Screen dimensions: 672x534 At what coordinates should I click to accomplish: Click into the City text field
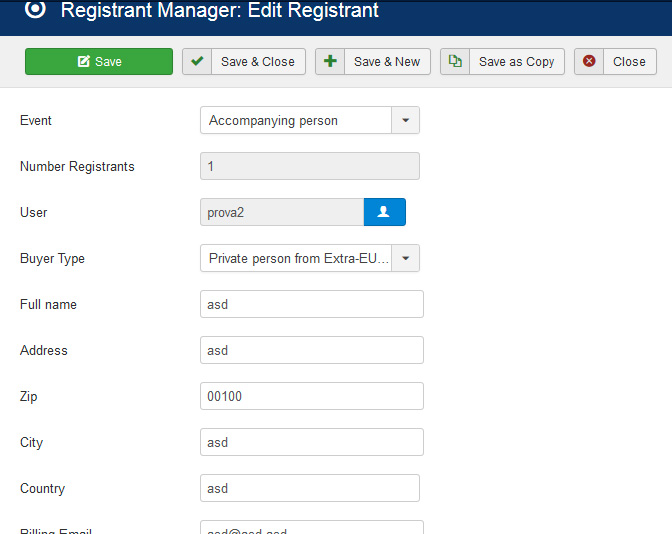point(311,442)
